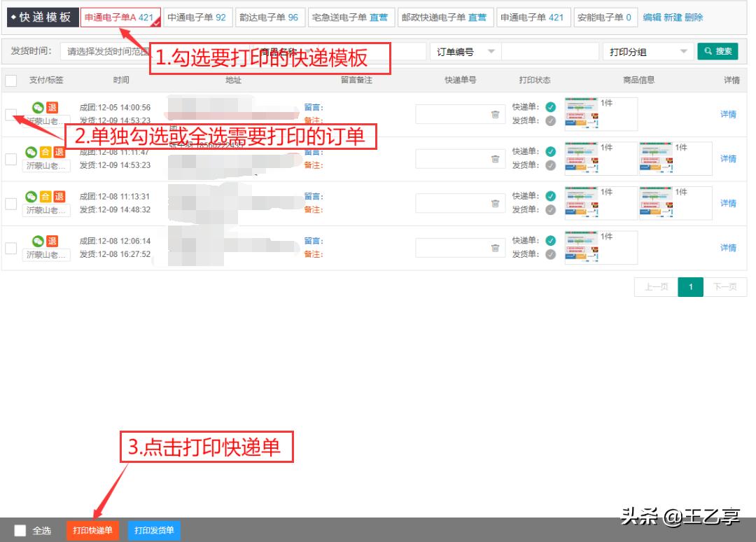
Task: Click the 打印快递单 print button
Action: click(93, 531)
